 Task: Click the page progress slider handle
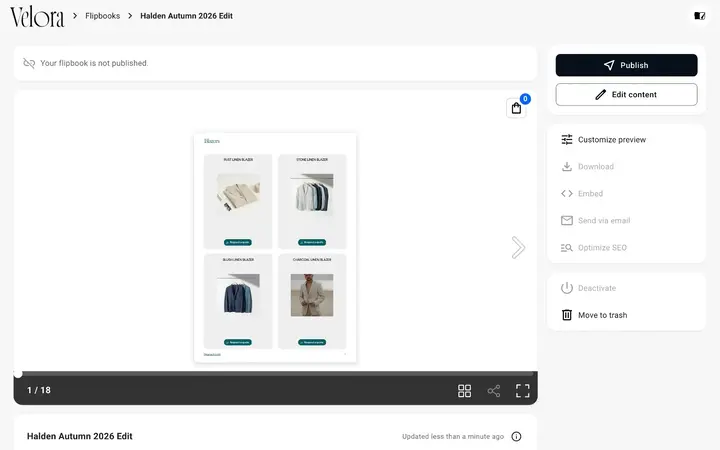(x=17, y=374)
